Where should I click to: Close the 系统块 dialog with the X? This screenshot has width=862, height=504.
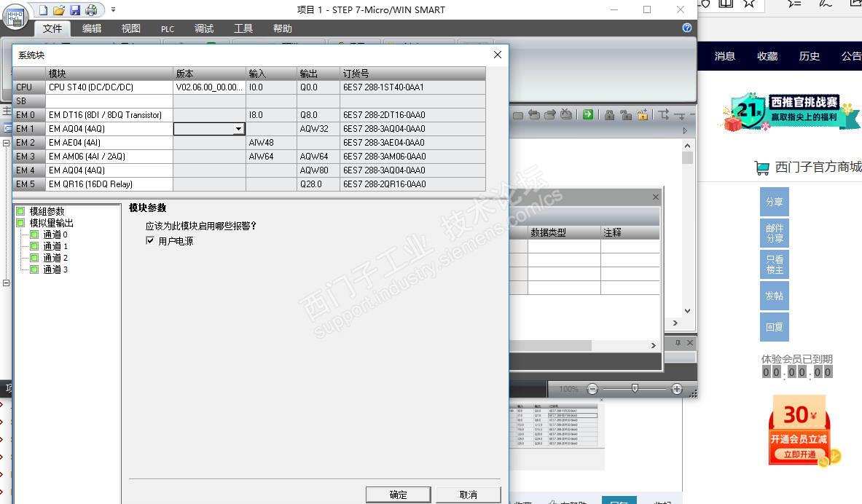[x=498, y=55]
